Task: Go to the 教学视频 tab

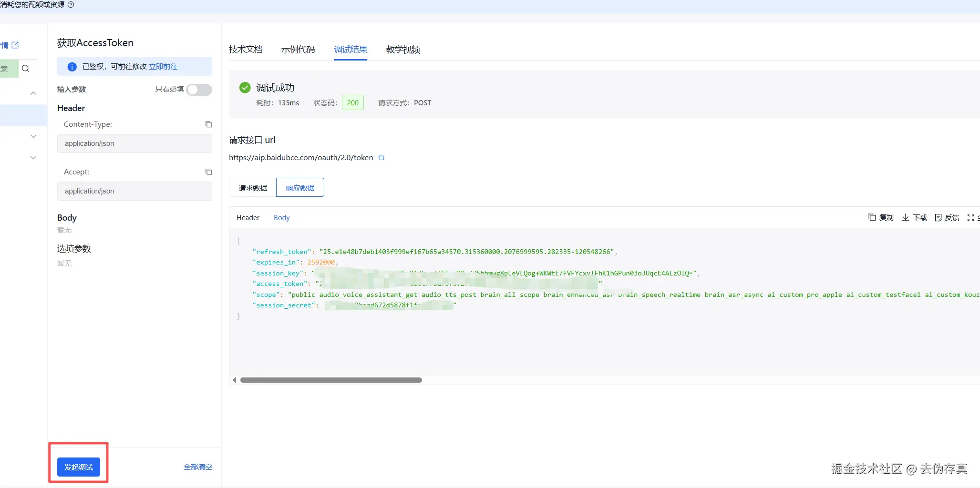Action: (x=403, y=50)
